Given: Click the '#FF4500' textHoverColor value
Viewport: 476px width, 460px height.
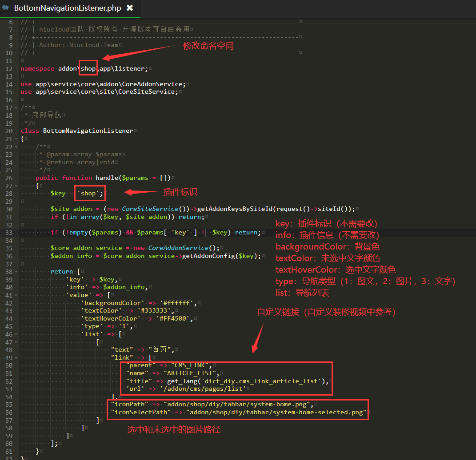Looking at the screenshot, I should coord(174,318).
